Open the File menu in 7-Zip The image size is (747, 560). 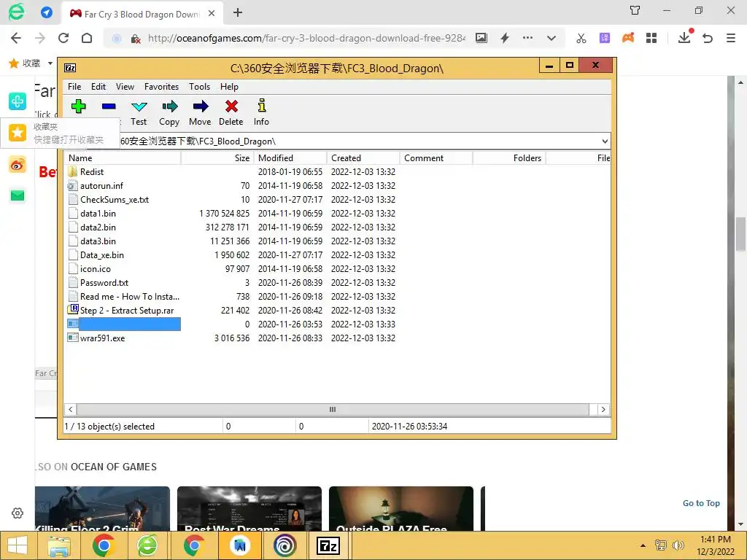74,87
